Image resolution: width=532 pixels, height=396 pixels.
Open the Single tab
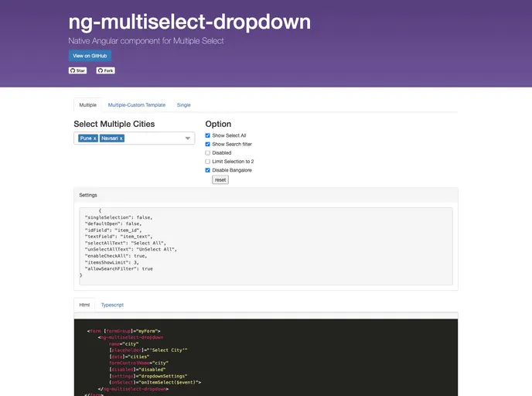coord(183,105)
